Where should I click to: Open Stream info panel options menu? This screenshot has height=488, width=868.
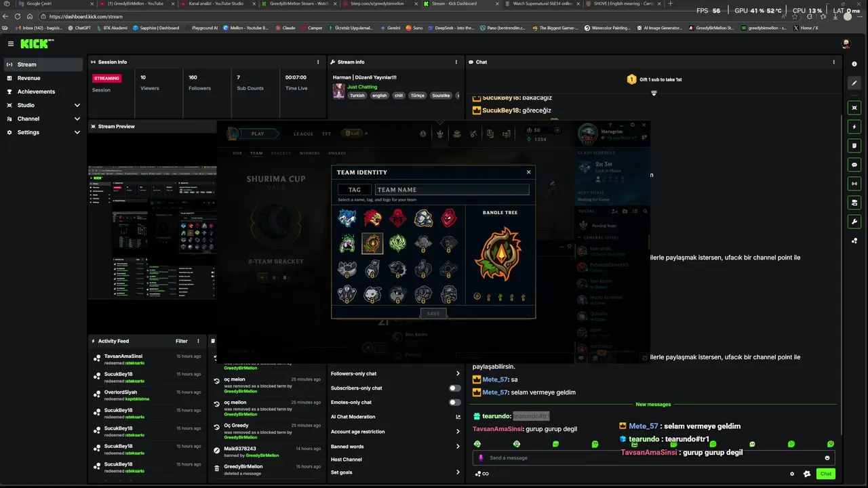point(456,62)
